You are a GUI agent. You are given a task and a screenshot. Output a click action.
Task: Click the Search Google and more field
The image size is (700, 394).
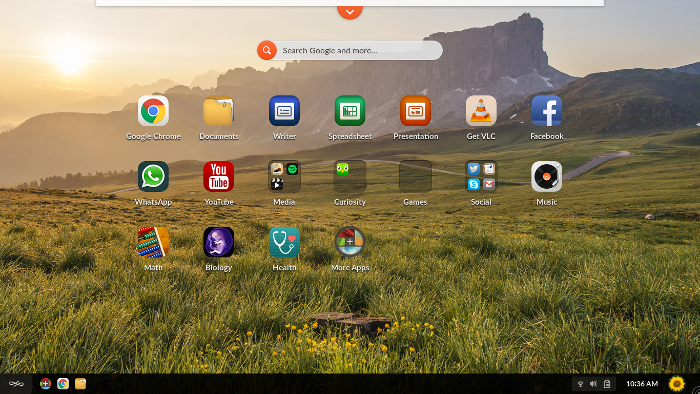(350, 50)
